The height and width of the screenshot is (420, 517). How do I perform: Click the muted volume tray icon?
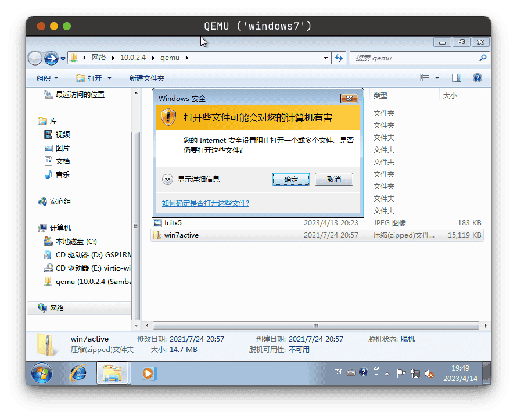pos(429,373)
